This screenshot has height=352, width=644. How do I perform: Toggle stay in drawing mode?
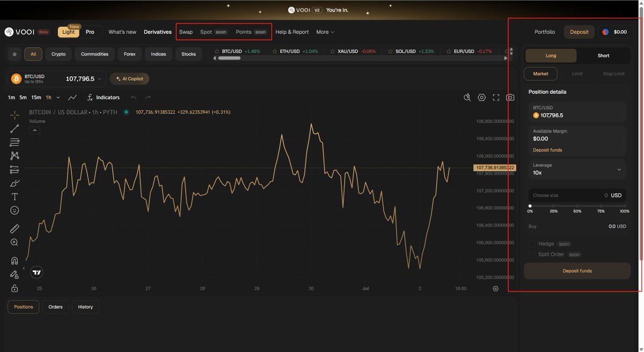[x=14, y=274]
